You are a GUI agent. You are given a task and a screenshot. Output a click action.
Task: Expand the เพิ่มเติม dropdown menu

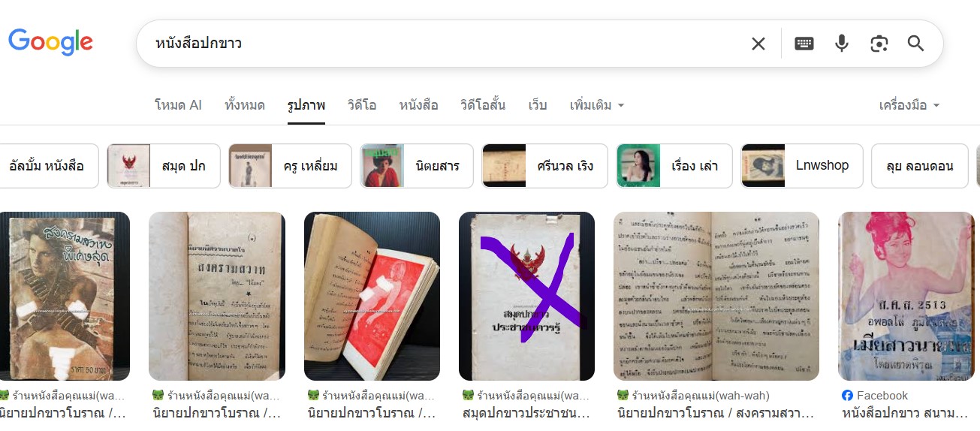pyautogui.click(x=597, y=105)
